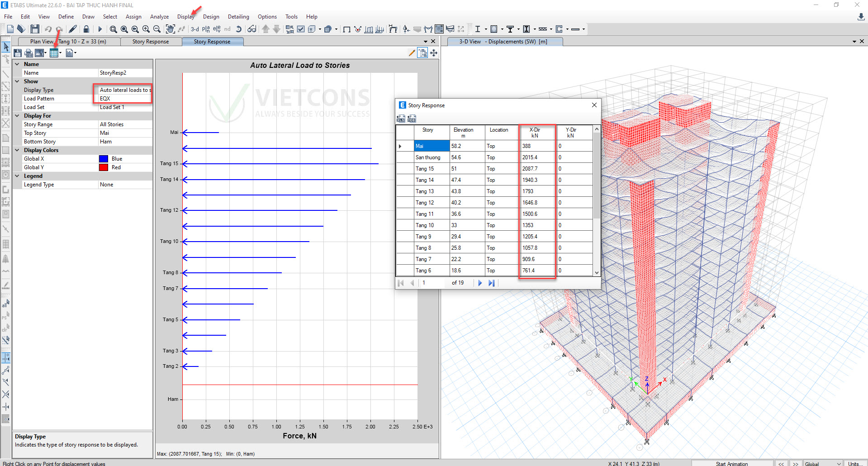
Task: Click the New Model icon
Action: [10, 29]
